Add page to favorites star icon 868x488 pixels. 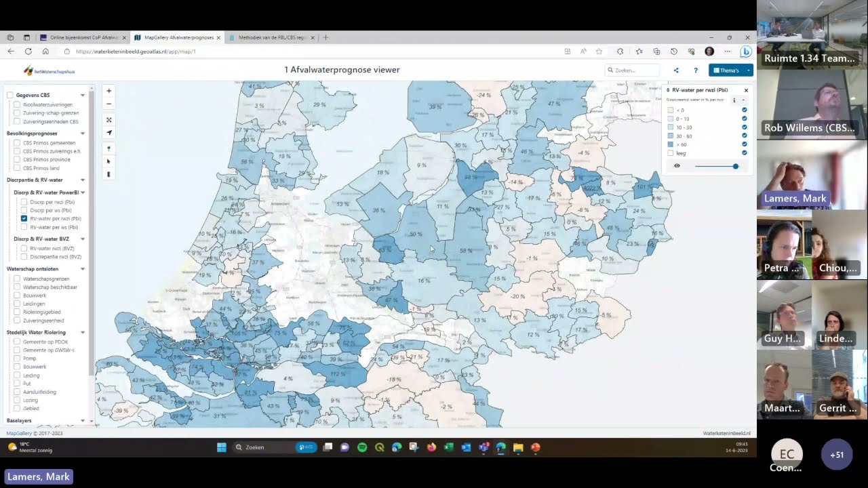coord(599,52)
